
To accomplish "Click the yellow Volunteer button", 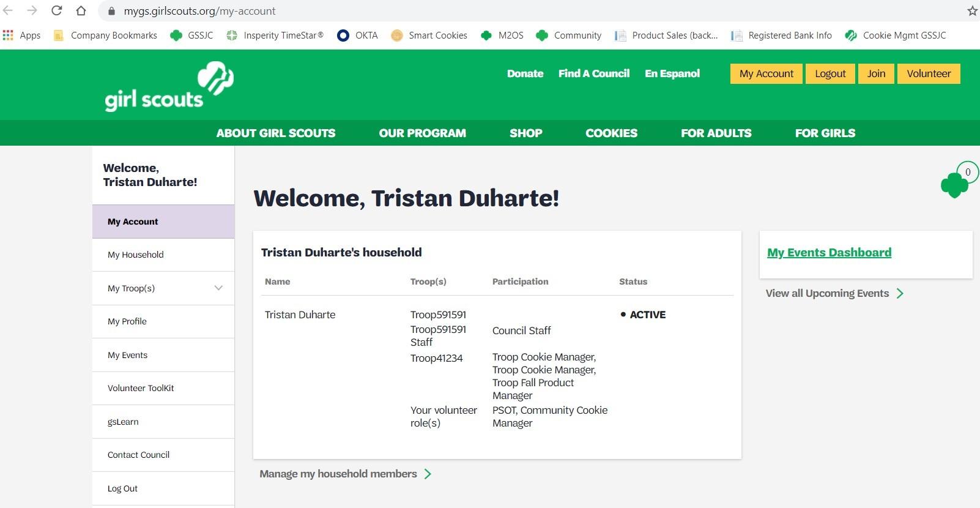I will coord(929,73).
